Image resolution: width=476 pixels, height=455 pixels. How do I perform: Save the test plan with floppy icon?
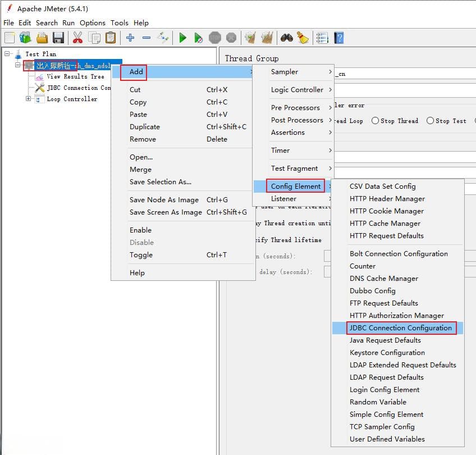click(58, 38)
